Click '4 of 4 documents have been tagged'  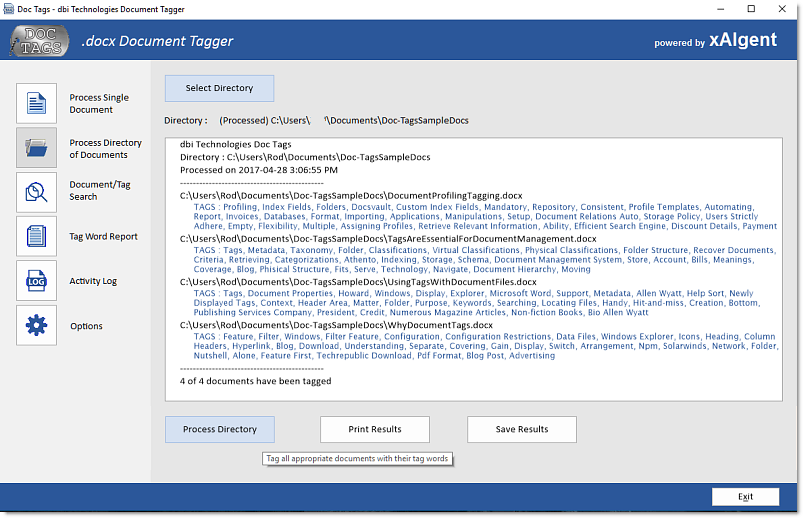pyautogui.click(x=256, y=381)
